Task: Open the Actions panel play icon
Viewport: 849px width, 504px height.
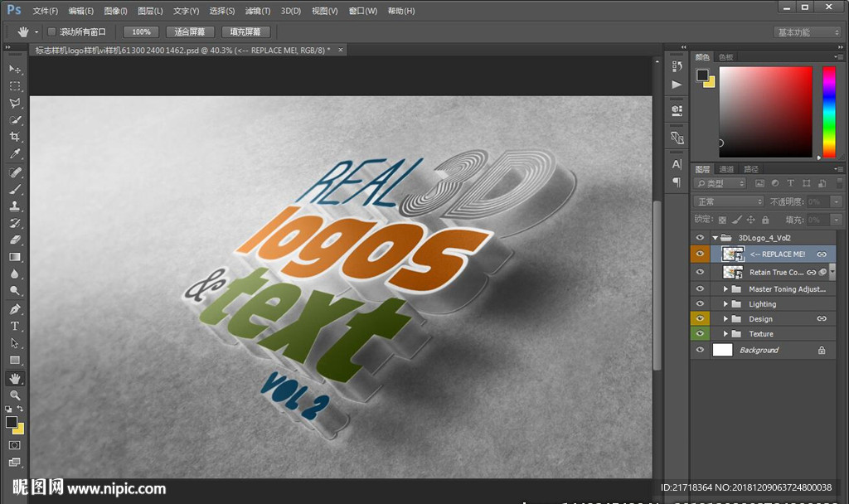Action: [677, 85]
